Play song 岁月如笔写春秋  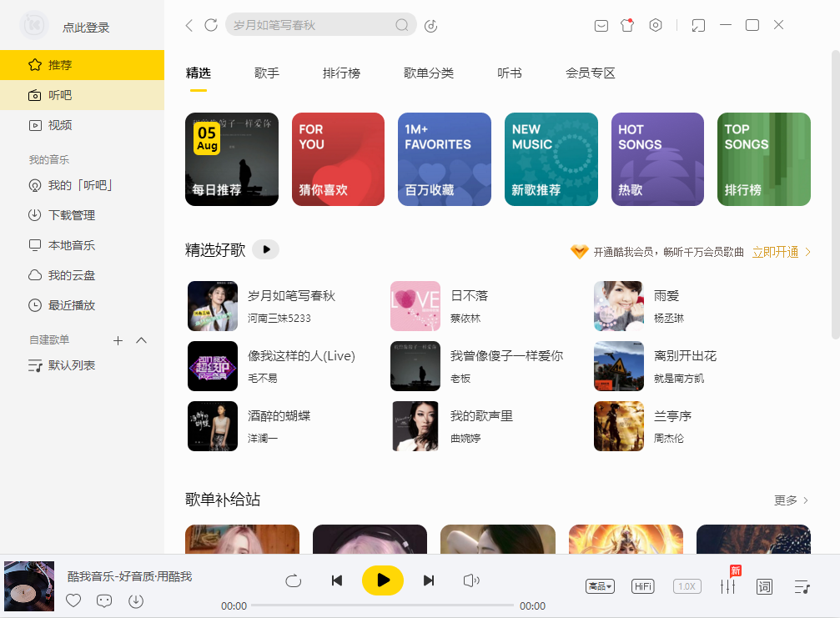(291, 295)
